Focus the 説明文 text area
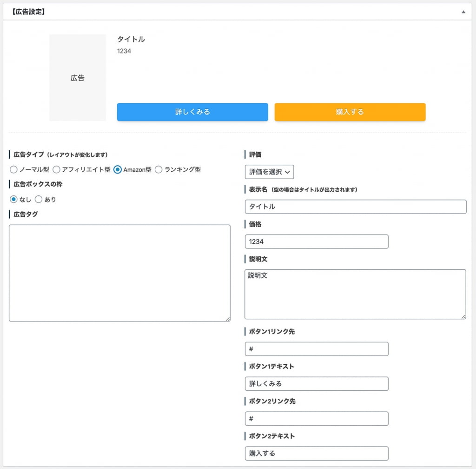476x469 pixels. pos(355,295)
